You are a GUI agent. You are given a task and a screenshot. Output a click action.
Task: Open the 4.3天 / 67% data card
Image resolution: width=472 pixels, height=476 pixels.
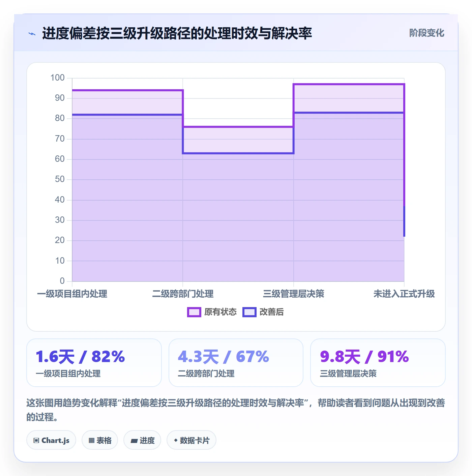coord(236,363)
